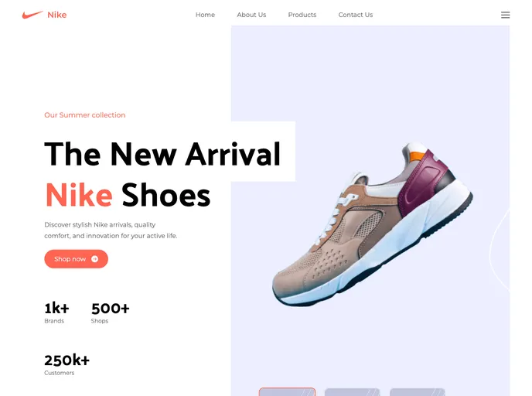Click the Discover stylish Nike arrivals description
This screenshot has height=396, width=532.
(x=111, y=230)
